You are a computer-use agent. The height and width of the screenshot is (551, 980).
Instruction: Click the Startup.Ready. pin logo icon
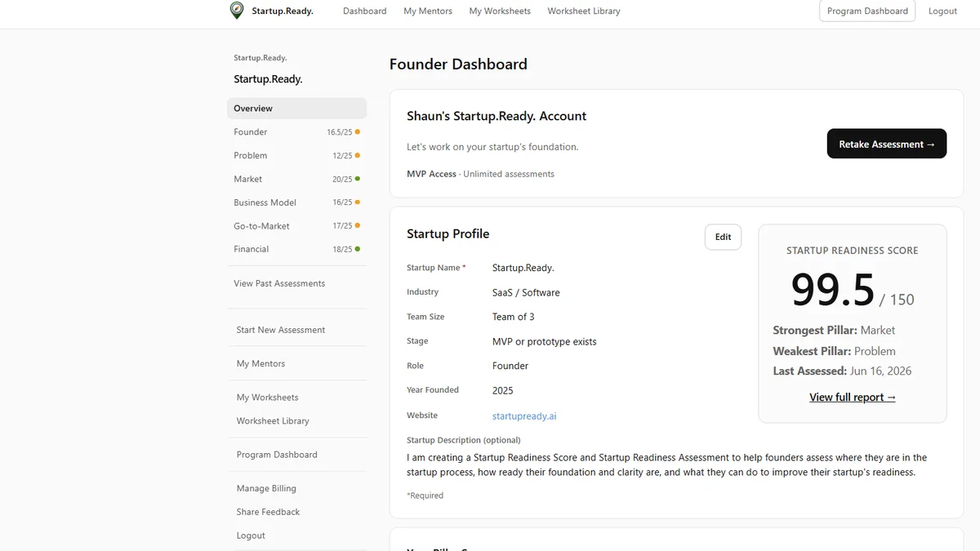(237, 11)
